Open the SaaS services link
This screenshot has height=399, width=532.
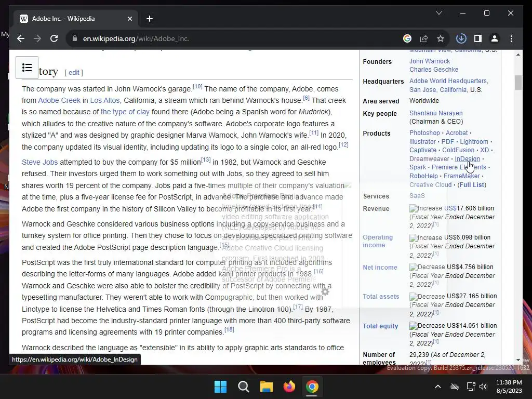pyautogui.click(x=417, y=196)
